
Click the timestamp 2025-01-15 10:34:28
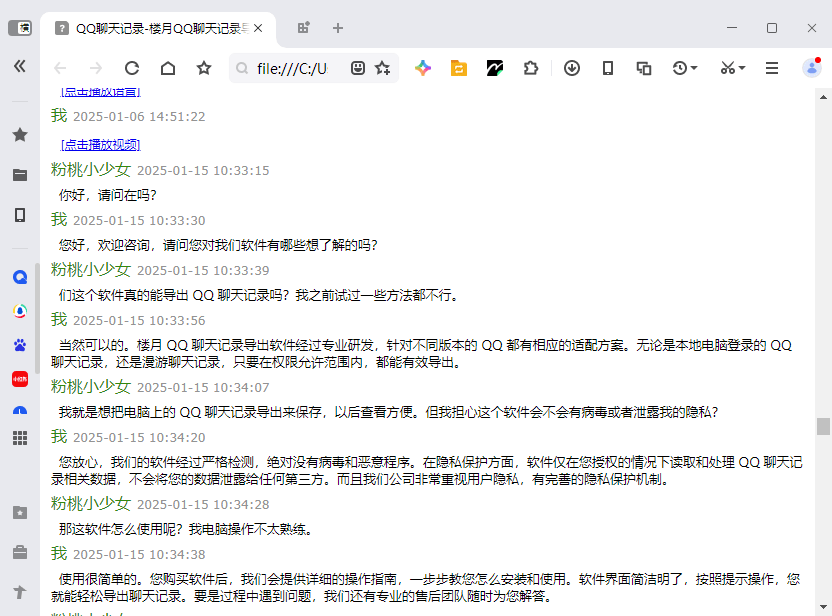[x=203, y=505]
